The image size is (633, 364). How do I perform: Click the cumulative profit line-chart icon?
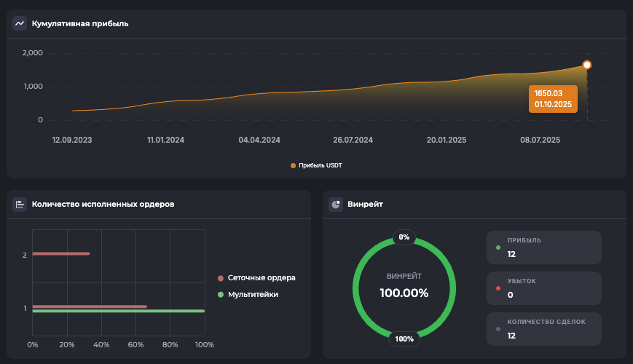(x=20, y=23)
